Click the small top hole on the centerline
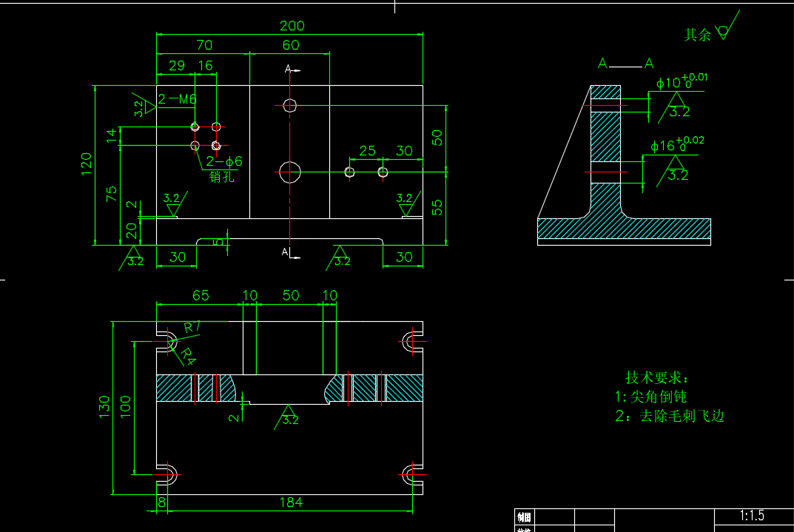794x532 pixels. tap(290, 105)
